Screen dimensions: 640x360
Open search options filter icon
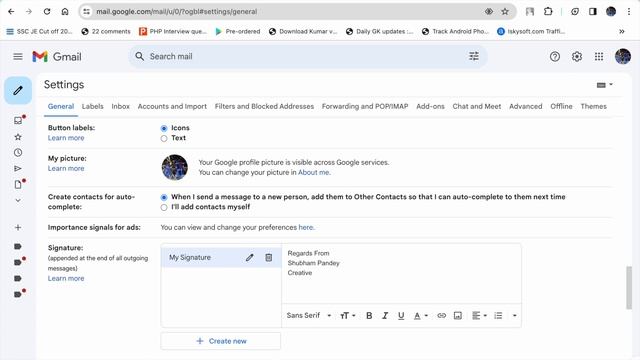[473, 56]
